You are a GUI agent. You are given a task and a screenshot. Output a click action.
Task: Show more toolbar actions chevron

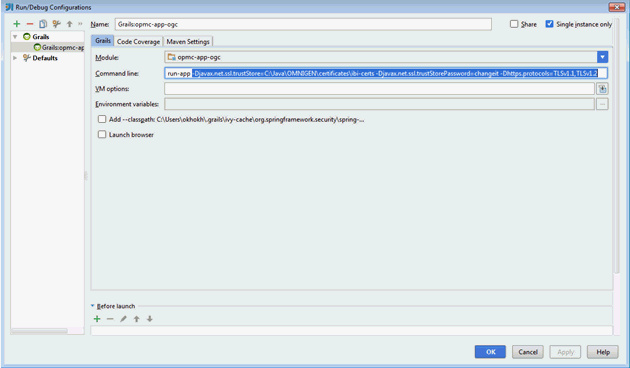click(x=80, y=24)
